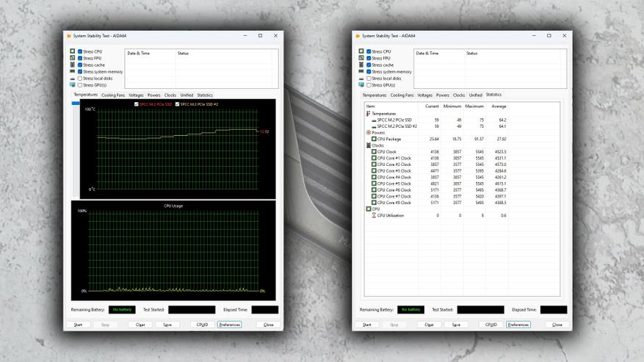
Task: Click the Temperatures thermometer icon in statistics list
Action: coord(368,113)
